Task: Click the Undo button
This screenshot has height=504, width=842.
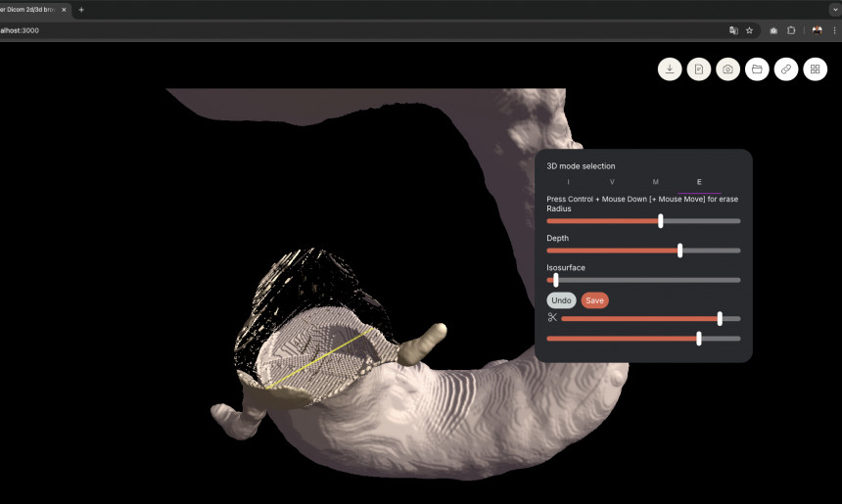Action: coord(561,300)
